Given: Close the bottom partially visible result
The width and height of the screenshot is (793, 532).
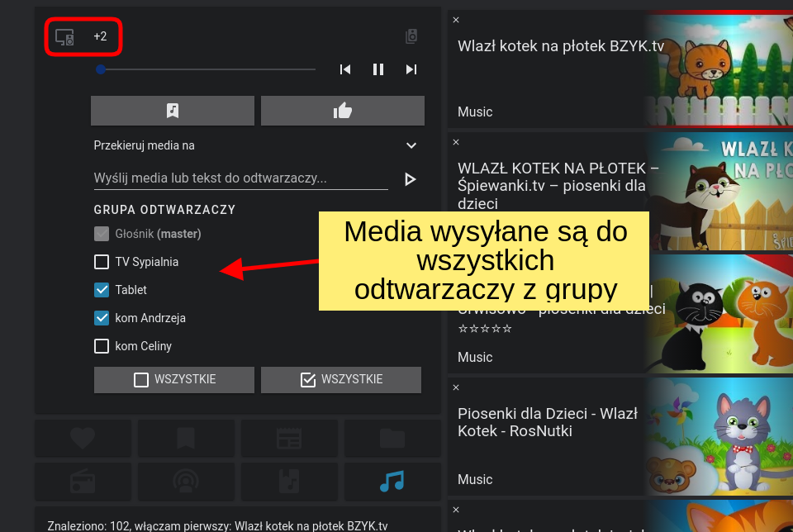Looking at the screenshot, I should (x=456, y=510).
